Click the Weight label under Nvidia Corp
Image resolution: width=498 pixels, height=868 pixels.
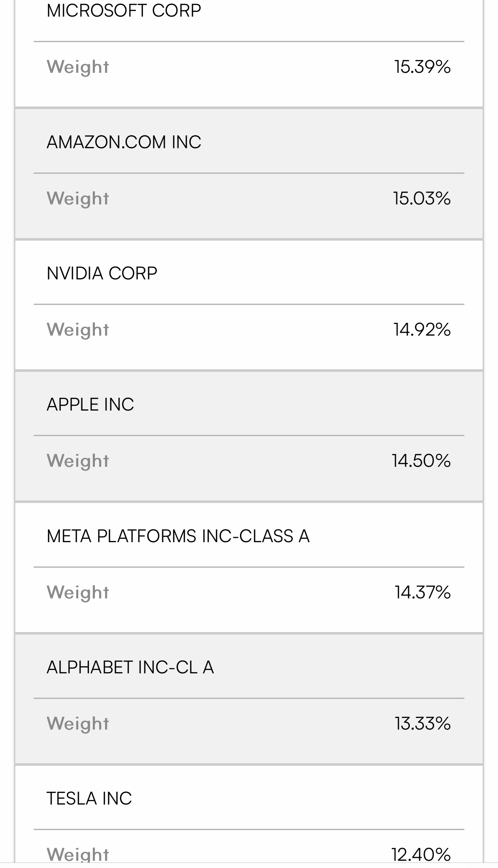tap(78, 330)
